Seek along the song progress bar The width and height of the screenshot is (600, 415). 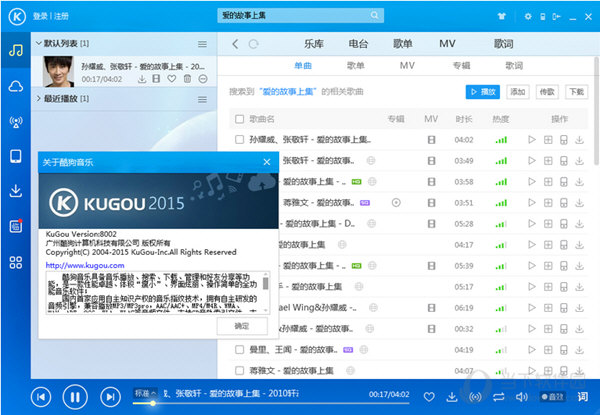pyautogui.click(x=271, y=404)
